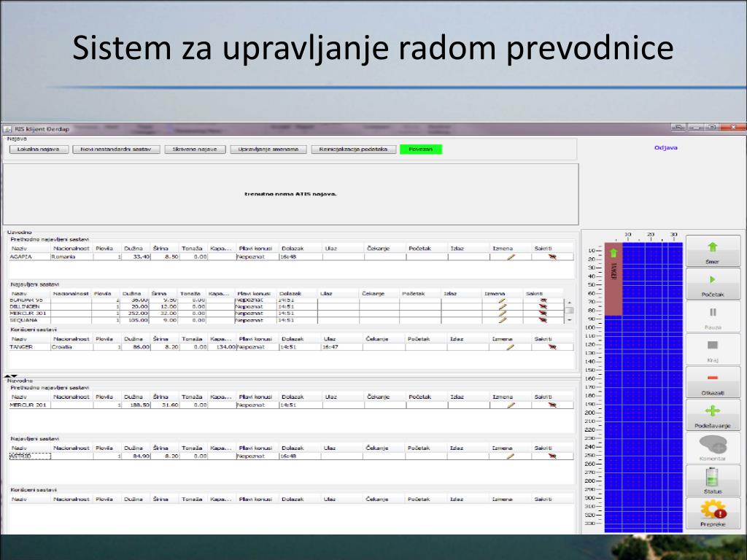
Task: Click the Romania nationality cell
Action: coord(71,257)
